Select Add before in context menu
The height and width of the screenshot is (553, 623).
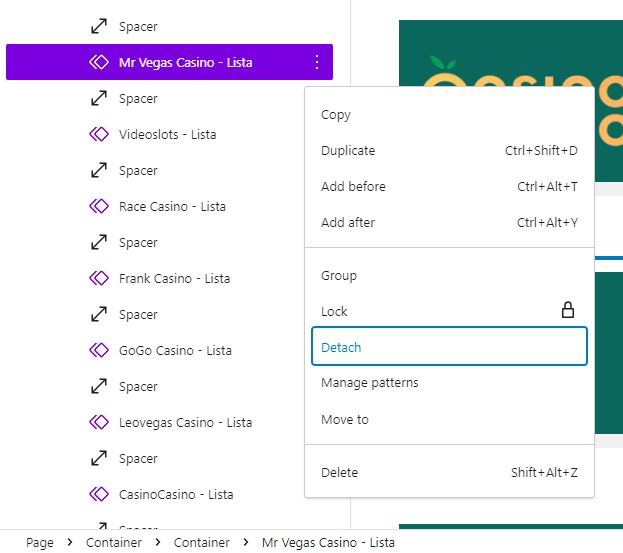pyautogui.click(x=449, y=186)
